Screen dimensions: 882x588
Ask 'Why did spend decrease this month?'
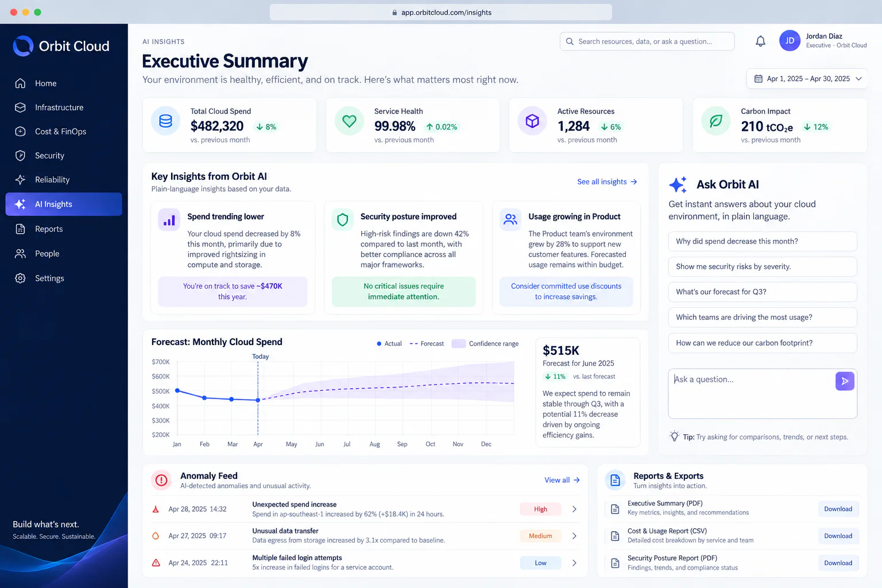click(763, 241)
